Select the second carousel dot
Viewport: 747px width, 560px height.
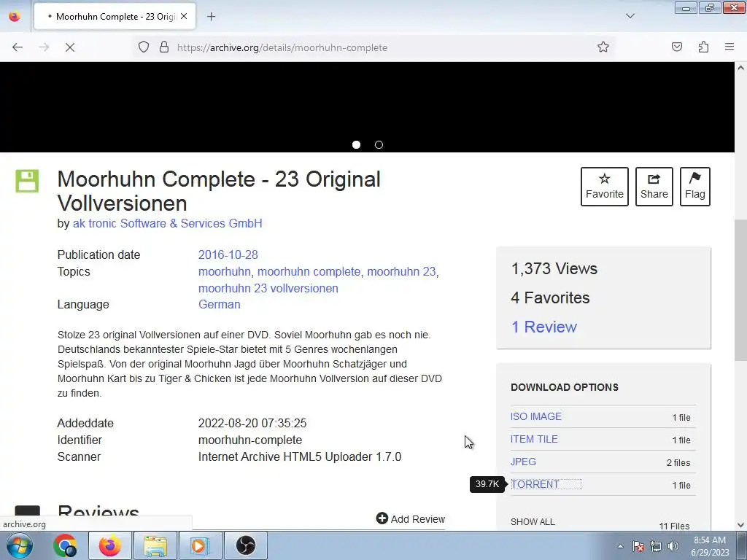[x=379, y=145]
